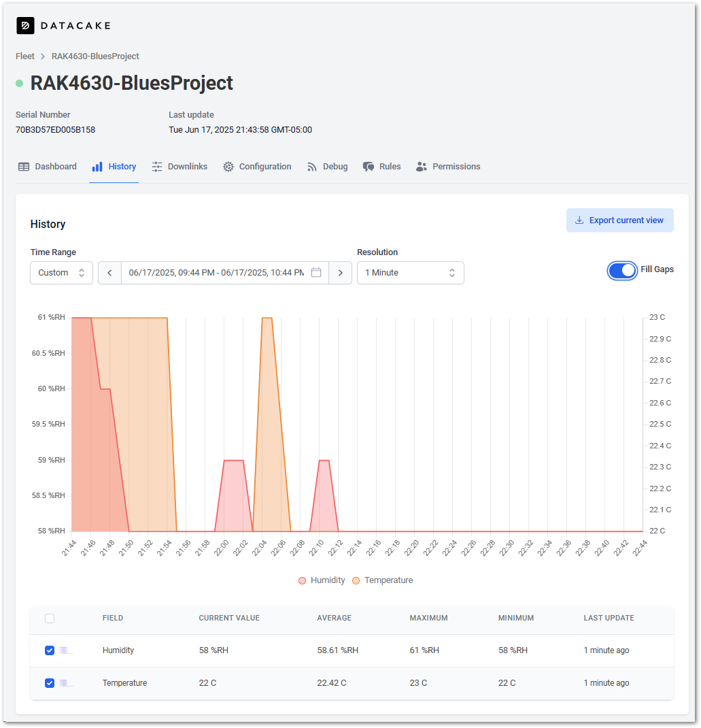Toggle Humidity series in chart legend
Image resolution: width=701 pixels, height=728 pixels.
(322, 580)
